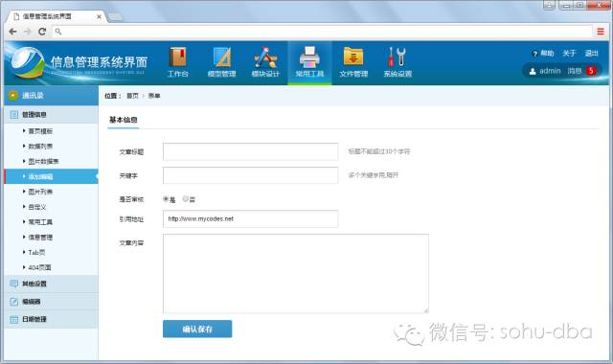Select the 否 radio option

pos(185,199)
